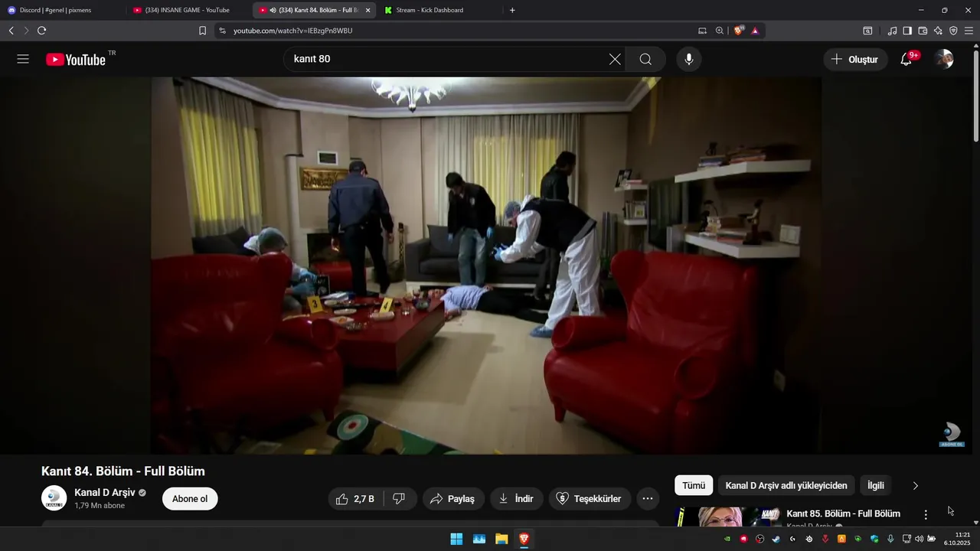Open NVIDIA tray icon
Image resolution: width=980 pixels, height=551 pixels.
(x=727, y=539)
